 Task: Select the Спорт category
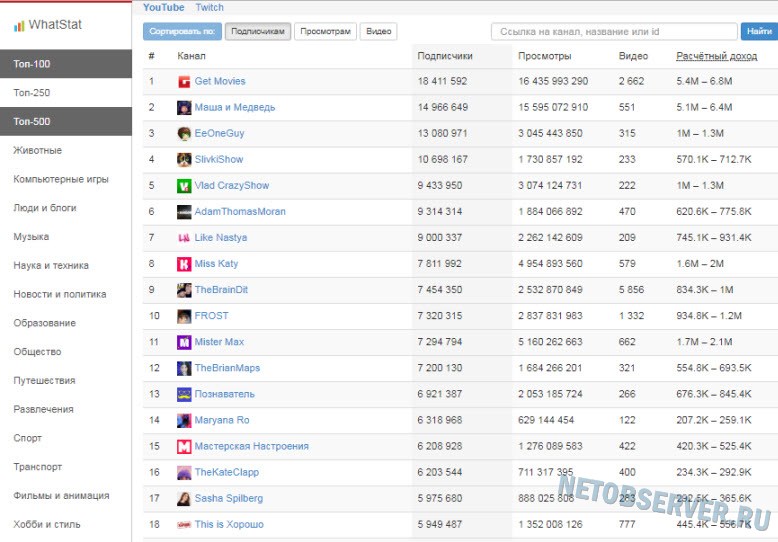(27, 438)
